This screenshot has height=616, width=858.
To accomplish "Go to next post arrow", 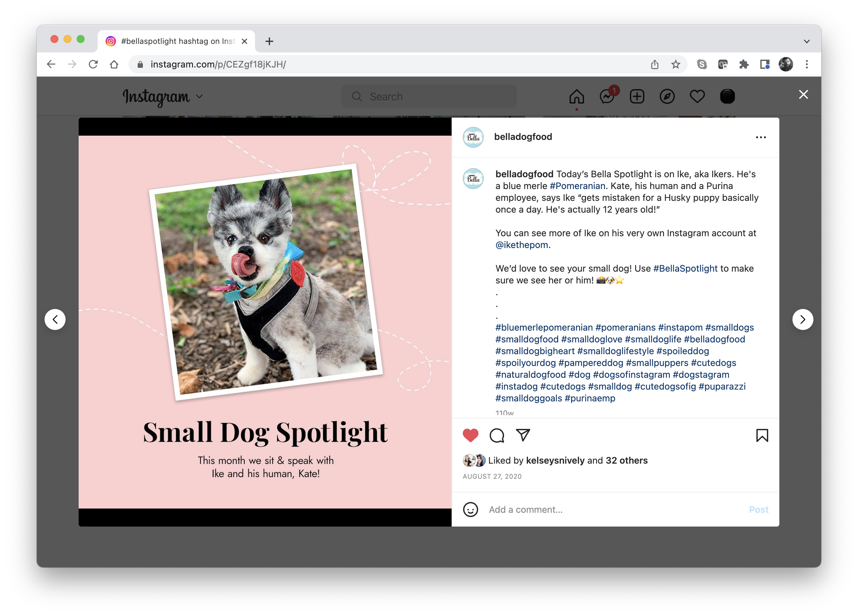I will pyautogui.click(x=802, y=319).
